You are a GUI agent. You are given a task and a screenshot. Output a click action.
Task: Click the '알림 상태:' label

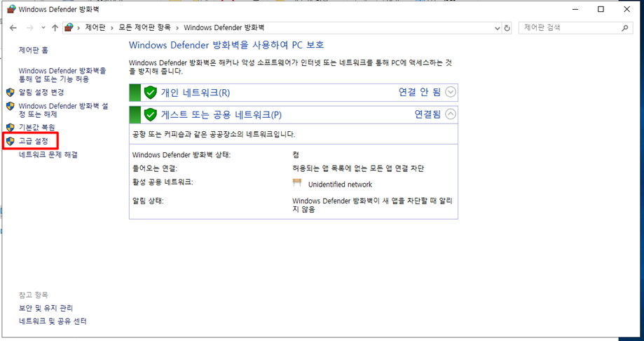(148, 201)
